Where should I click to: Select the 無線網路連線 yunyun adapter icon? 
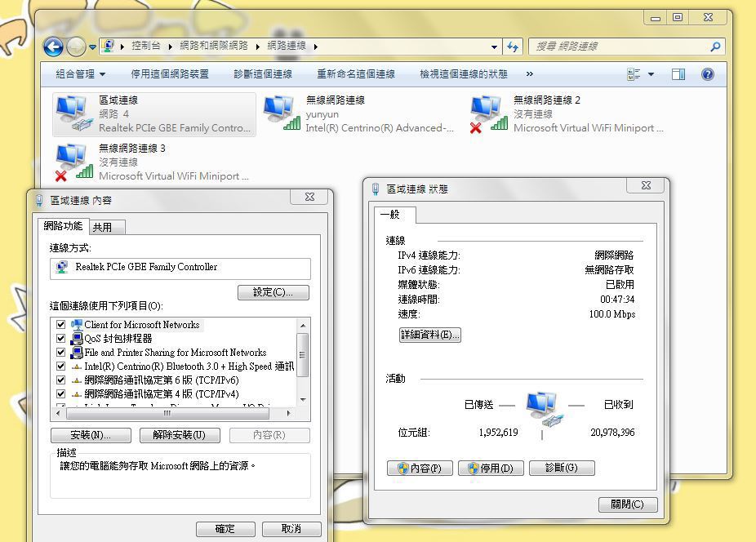pos(282,113)
